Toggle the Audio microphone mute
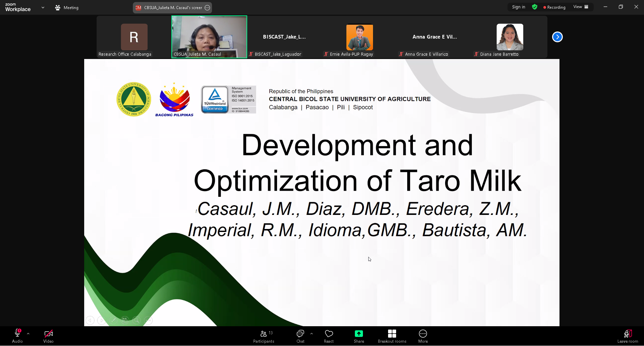The height and width of the screenshot is (346, 644). [17, 336]
